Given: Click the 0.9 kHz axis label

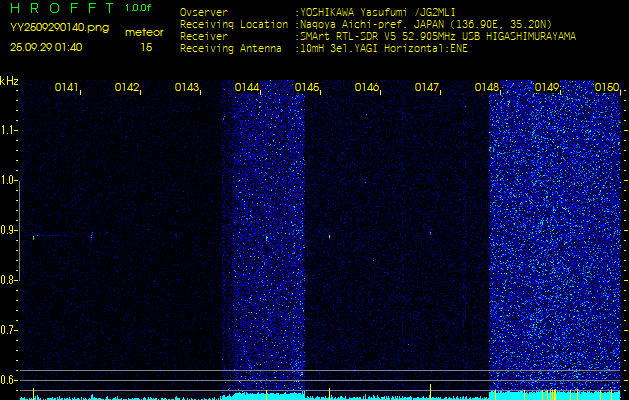Looking at the screenshot, I should [8, 230].
